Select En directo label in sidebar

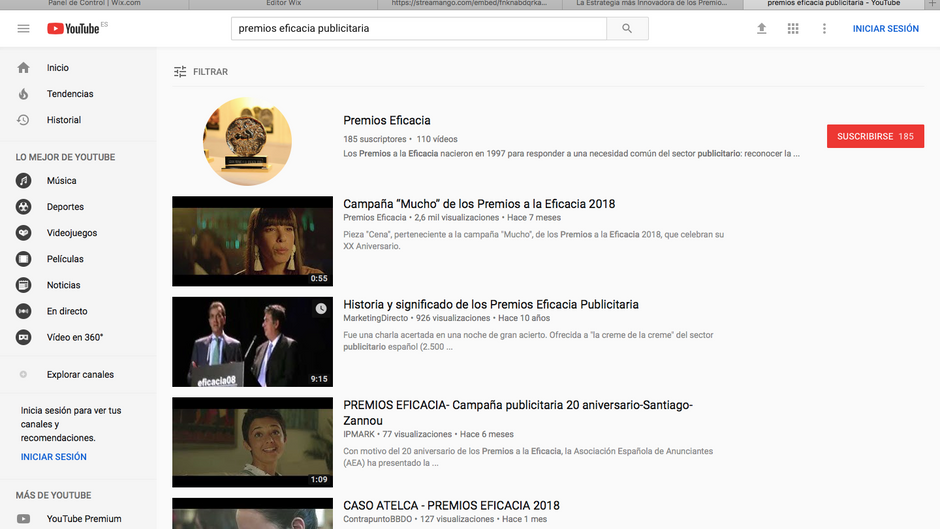point(67,311)
